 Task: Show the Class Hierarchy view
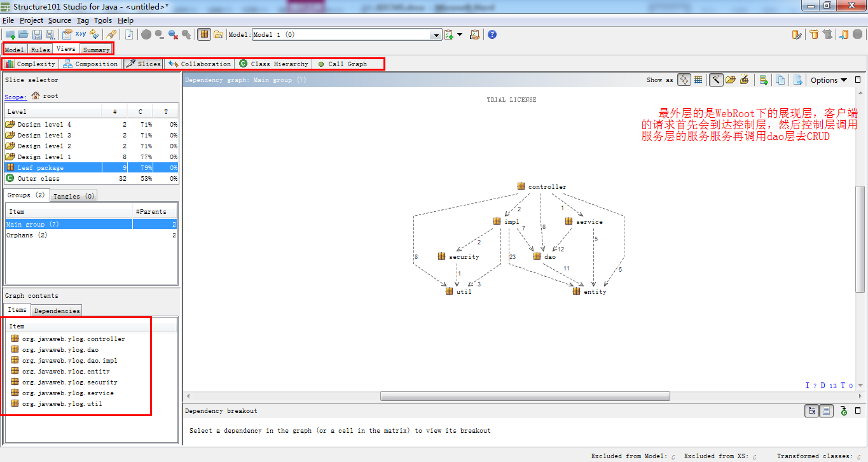[273, 64]
